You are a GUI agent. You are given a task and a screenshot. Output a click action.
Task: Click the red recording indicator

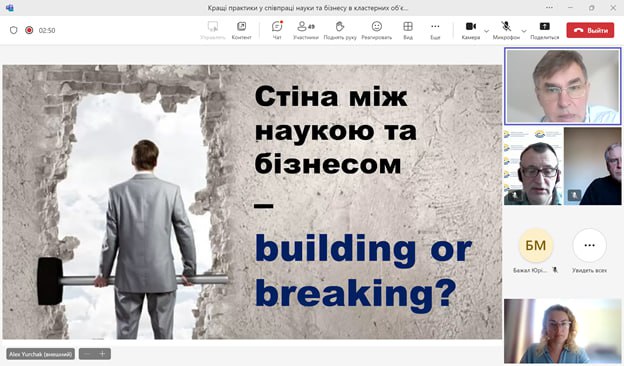(x=29, y=30)
